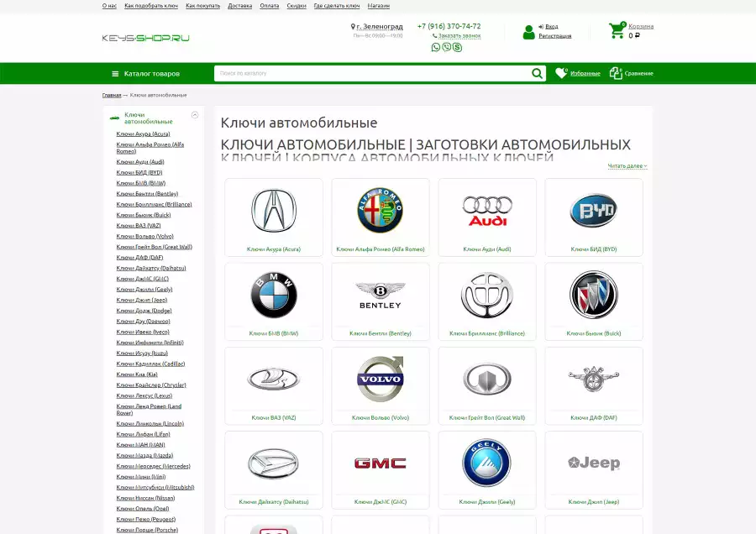Open the Jeep logo tile
Image resolution: width=756 pixels, height=534 pixels.
tap(594, 470)
